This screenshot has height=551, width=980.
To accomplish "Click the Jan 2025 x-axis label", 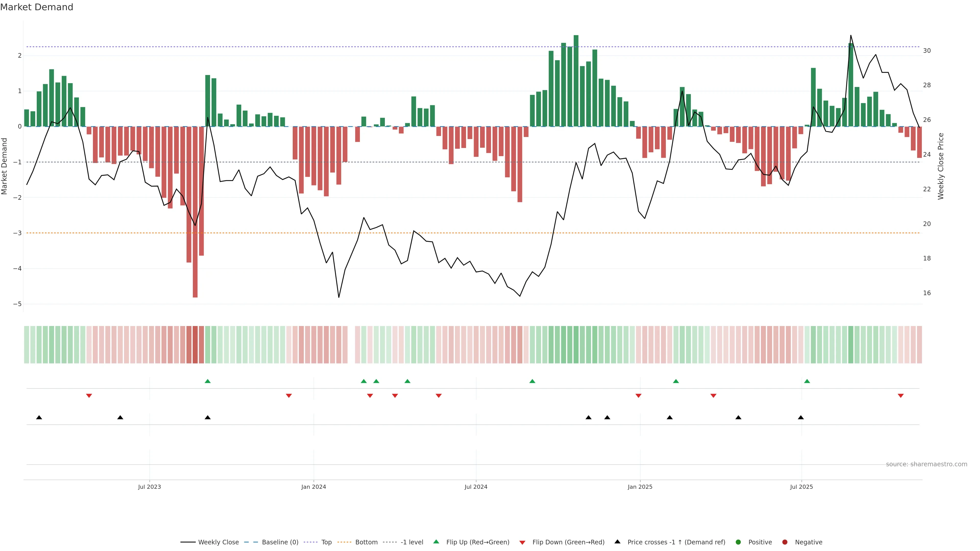I will click(640, 487).
